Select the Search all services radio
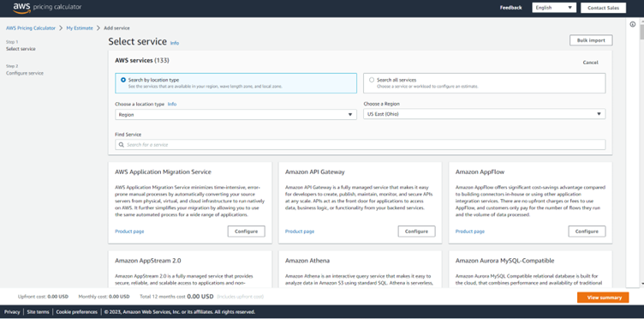644x319 pixels. click(x=372, y=80)
